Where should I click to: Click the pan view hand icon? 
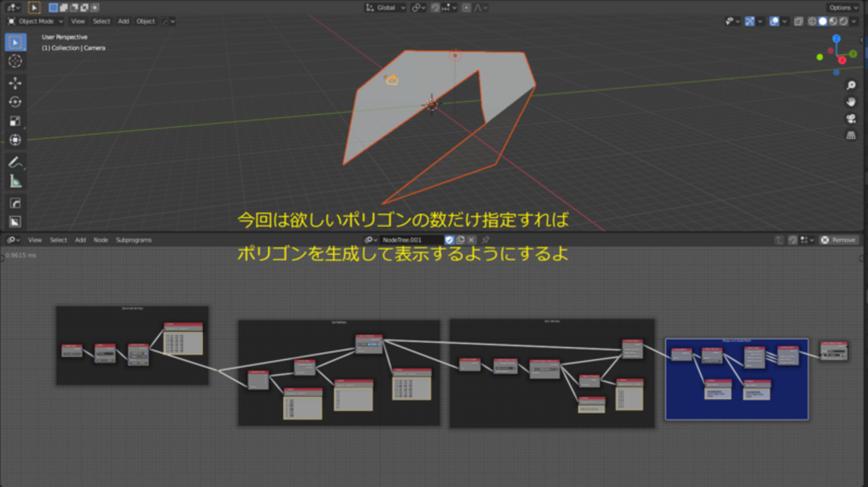click(x=851, y=102)
